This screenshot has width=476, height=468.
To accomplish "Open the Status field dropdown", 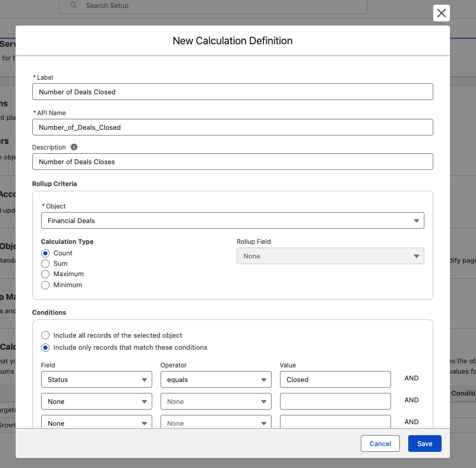I will (96, 379).
